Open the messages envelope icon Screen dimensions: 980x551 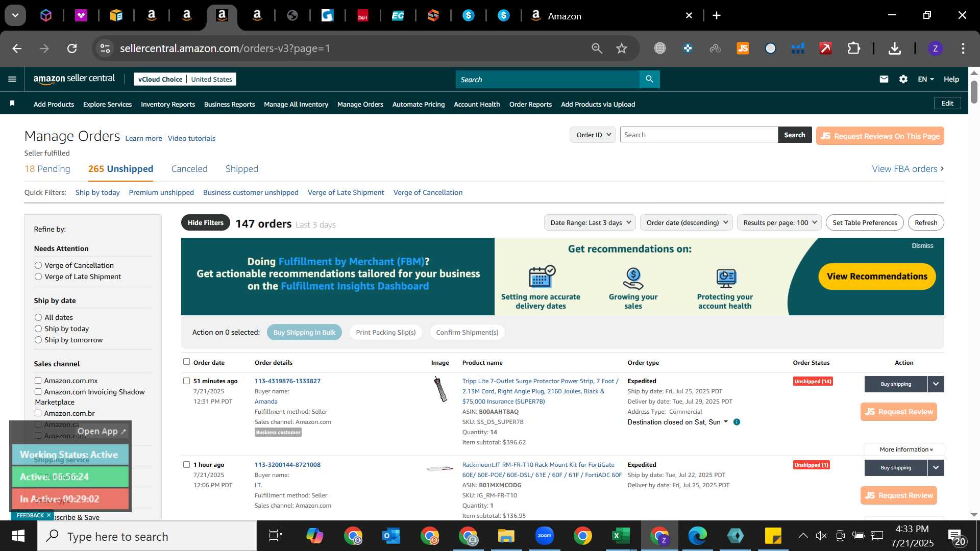pos(884,79)
